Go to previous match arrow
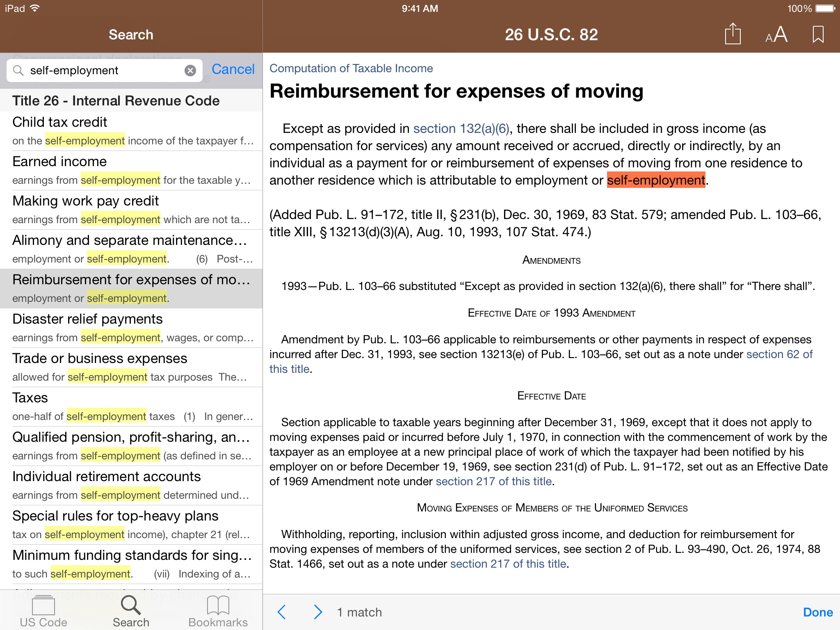The width and height of the screenshot is (840, 630). [x=282, y=612]
